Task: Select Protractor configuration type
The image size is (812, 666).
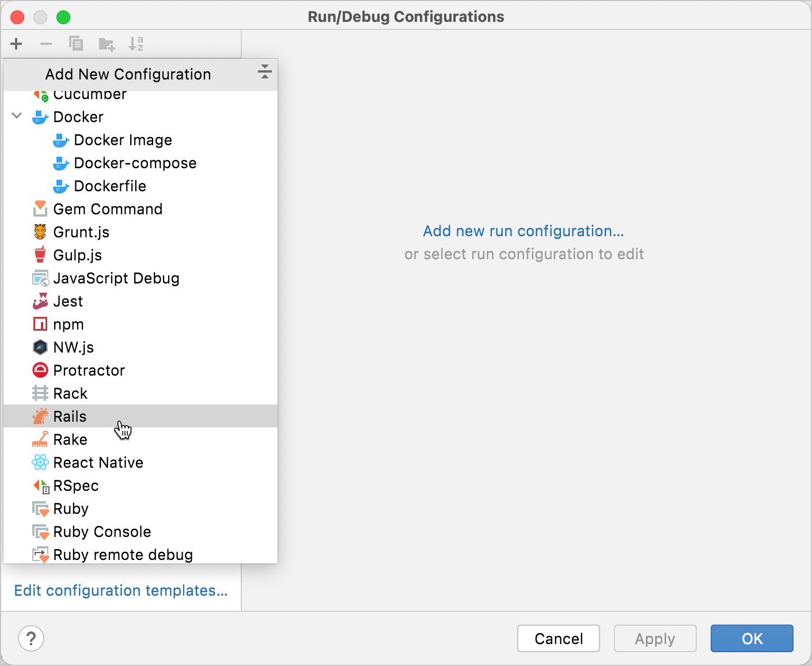Action: coord(89,370)
